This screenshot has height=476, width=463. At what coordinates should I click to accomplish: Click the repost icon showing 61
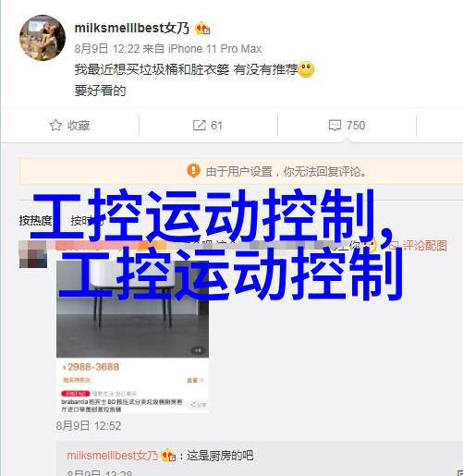[x=200, y=125]
